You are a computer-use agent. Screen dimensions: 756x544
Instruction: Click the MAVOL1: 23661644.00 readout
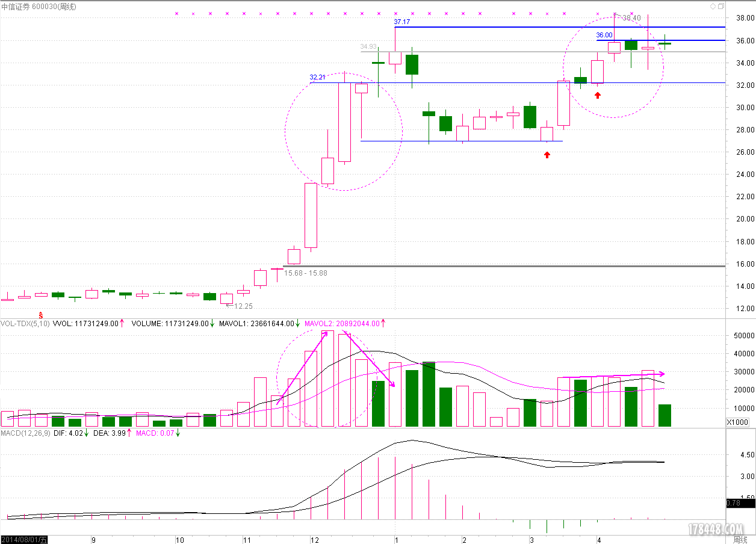257,324
